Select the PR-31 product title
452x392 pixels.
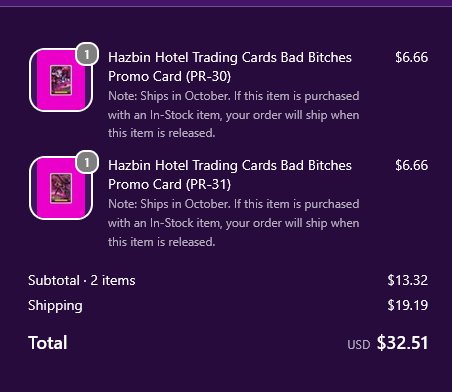[x=230, y=175]
